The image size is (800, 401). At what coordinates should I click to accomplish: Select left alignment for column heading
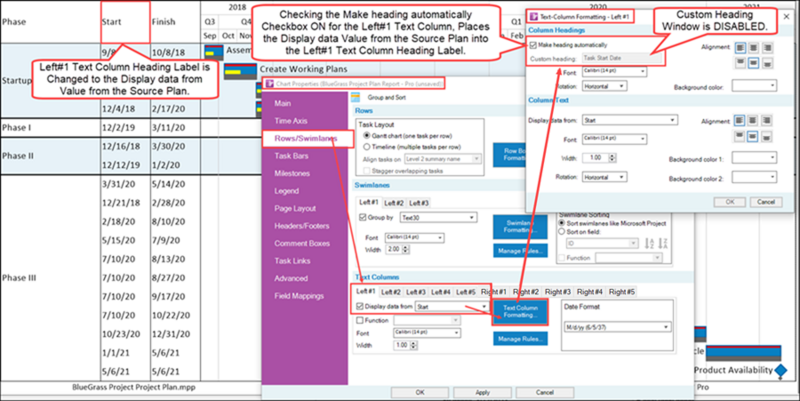[740, 48]
